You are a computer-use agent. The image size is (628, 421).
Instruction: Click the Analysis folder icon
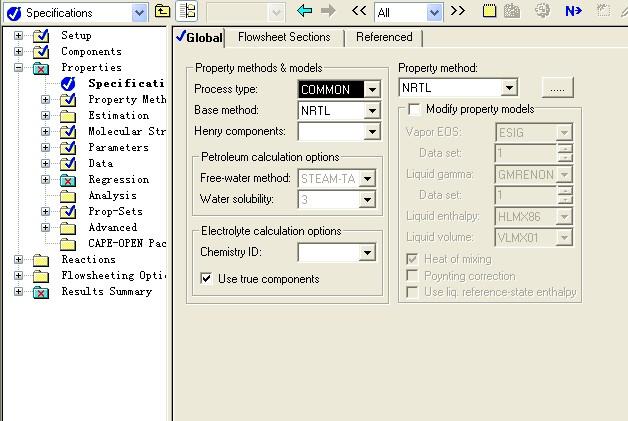click(x=68, y=196)
